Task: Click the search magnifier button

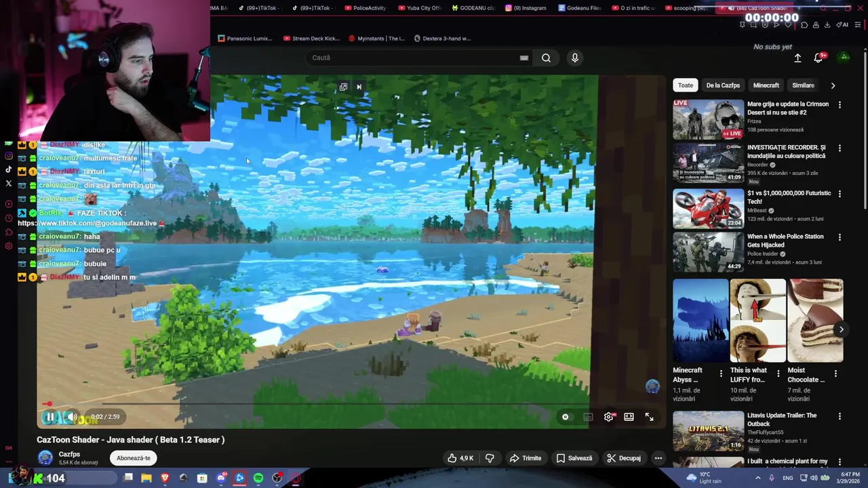Action: (546, 58)
